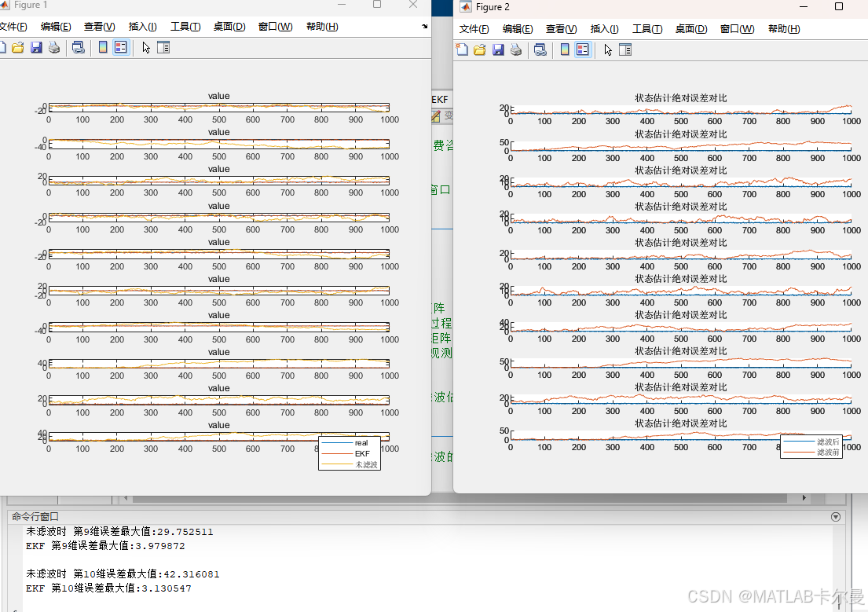Select real/EKF/未滤波 legend box in Figure 1
868x612 pixels.
tap(350, 453)
